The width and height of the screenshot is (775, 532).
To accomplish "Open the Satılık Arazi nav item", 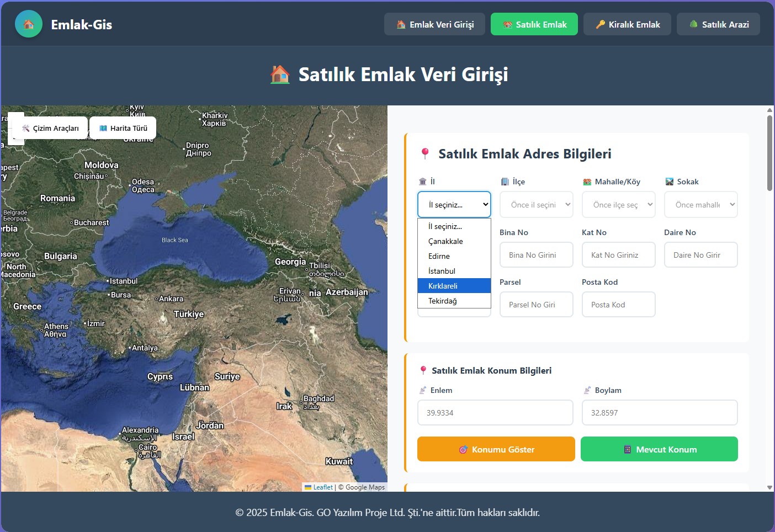I will coord(718,24).
